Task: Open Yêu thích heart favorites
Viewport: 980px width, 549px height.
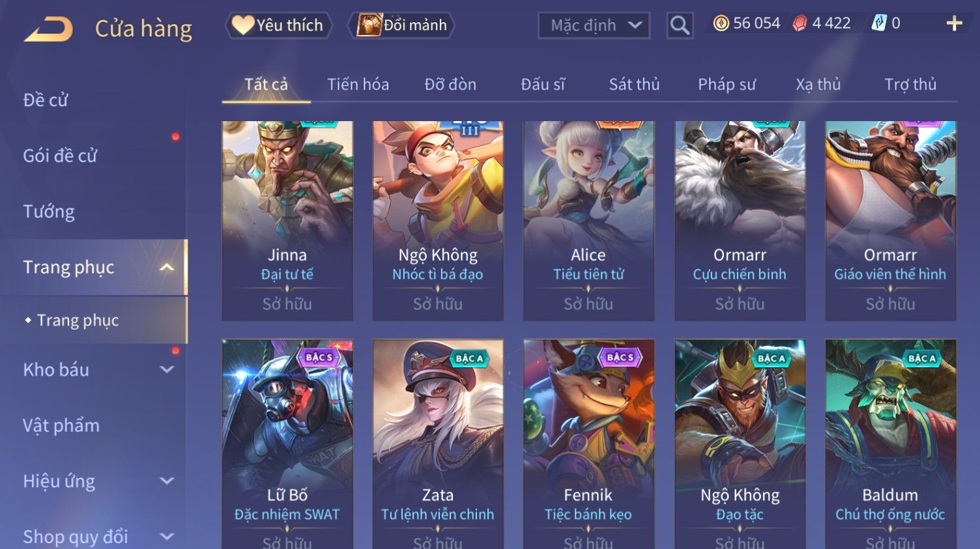Action: 279,25
